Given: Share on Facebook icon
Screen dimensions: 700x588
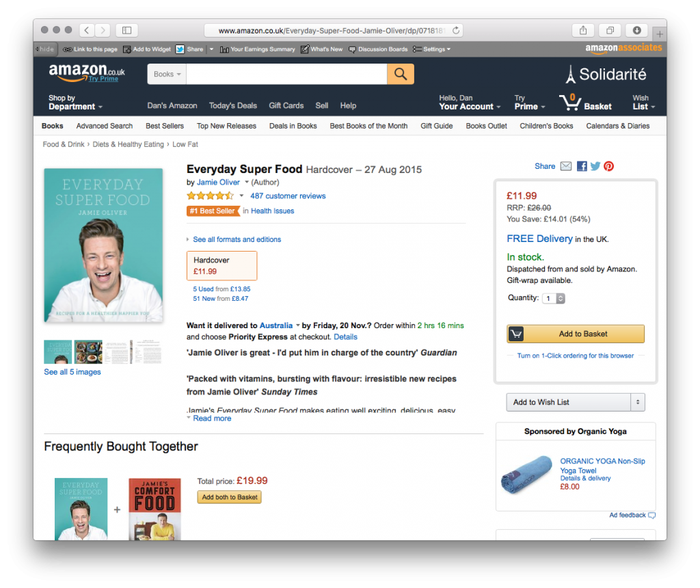Looking at the screenshot, I should tap(582, 166).
